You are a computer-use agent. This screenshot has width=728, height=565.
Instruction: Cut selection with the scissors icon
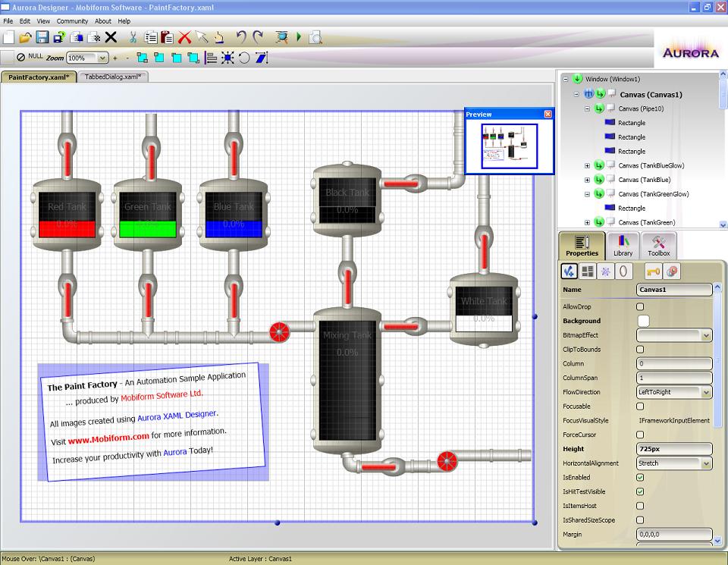133,37
